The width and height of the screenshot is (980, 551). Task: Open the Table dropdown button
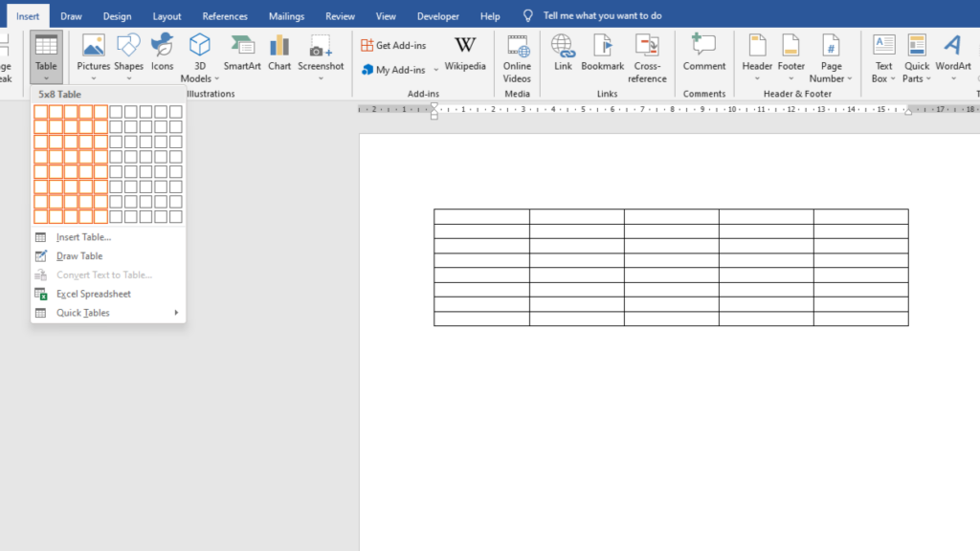[46, 57]
